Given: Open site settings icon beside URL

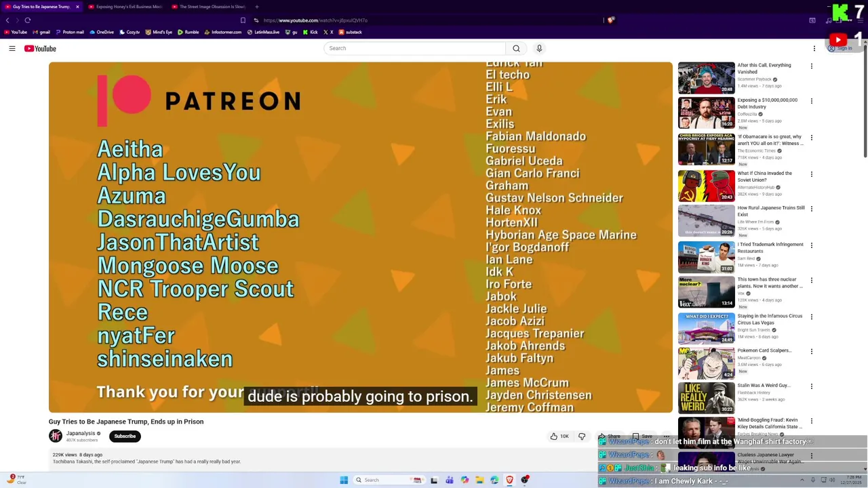Looking at the screenshot, I should point(256,20).
